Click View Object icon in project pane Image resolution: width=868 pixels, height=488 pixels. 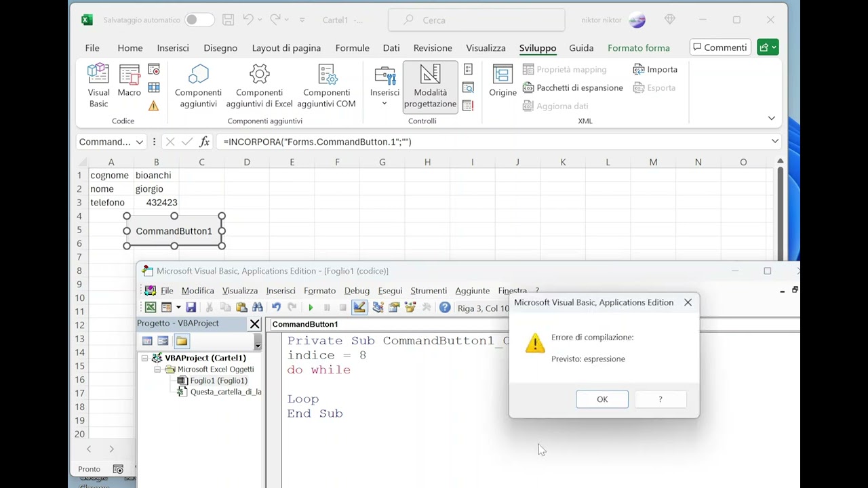[163, 341]
